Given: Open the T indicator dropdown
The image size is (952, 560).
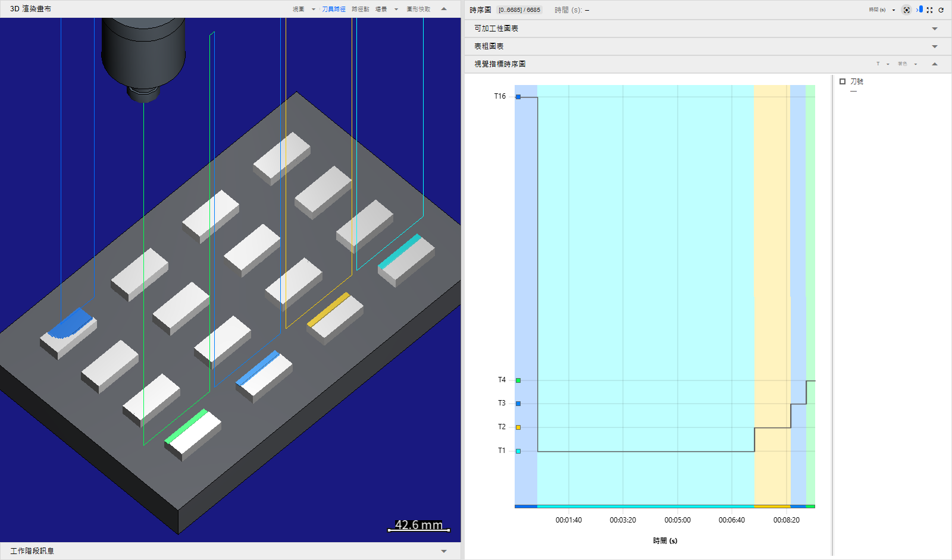Looking at the screenshot, I should point(883,64).
